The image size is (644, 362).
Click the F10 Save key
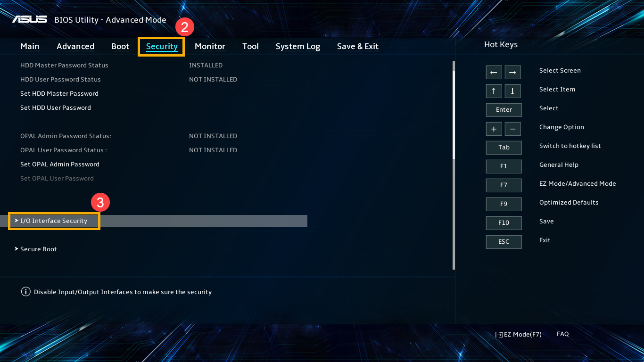coord(504,223)
